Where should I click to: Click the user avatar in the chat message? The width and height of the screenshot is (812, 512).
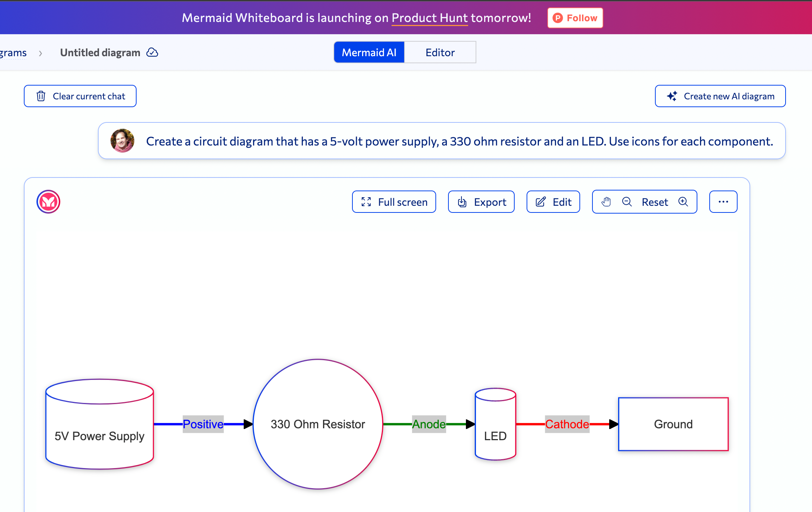point(122,141)
